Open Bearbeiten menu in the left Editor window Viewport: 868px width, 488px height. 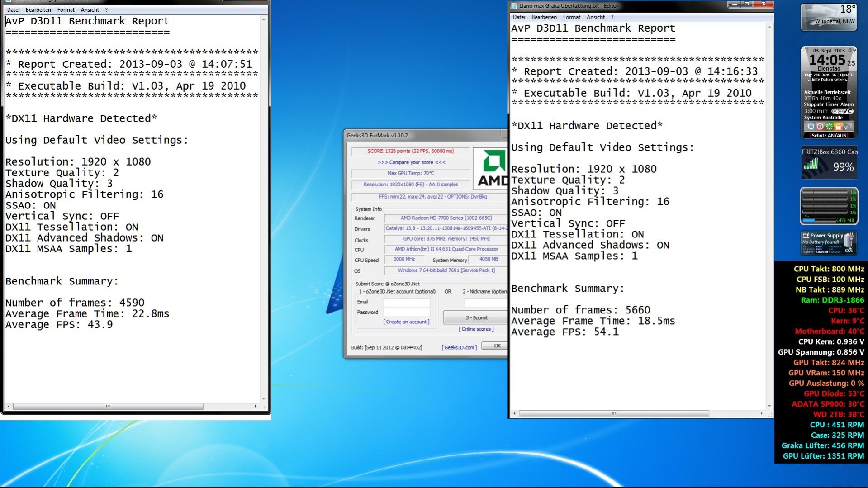point(38,9)
